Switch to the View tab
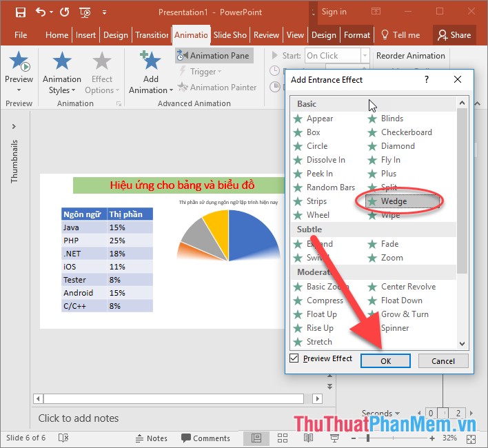 pos(295,35)
